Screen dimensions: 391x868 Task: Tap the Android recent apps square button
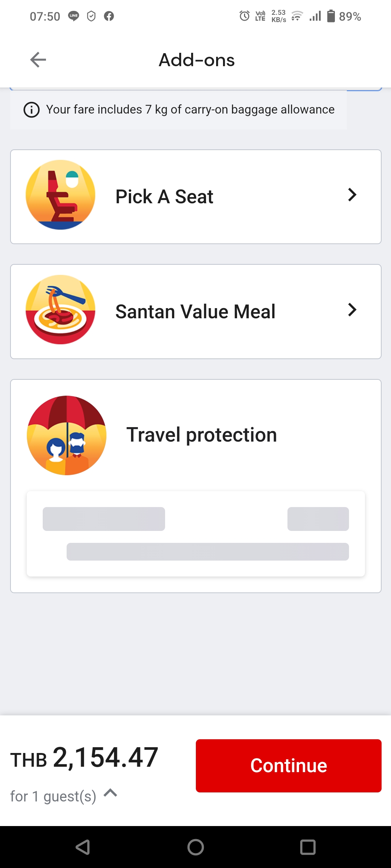tap(308, 847)
